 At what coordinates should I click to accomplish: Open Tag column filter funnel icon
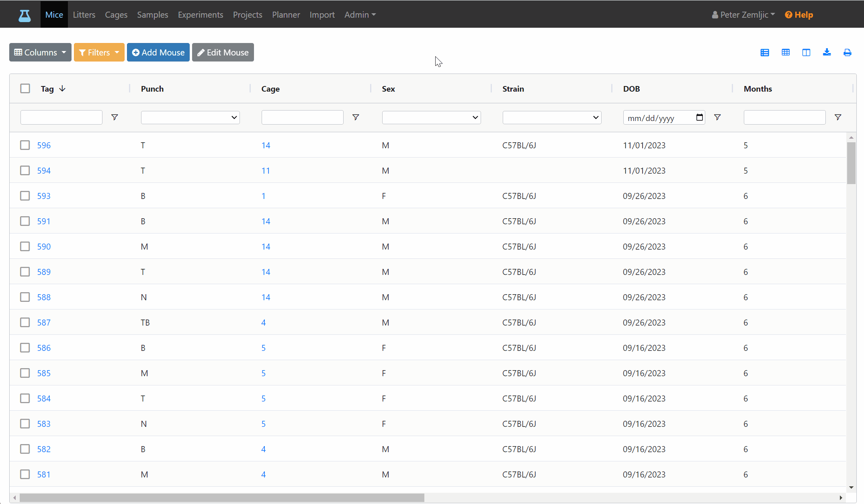[x=115, y=117]
